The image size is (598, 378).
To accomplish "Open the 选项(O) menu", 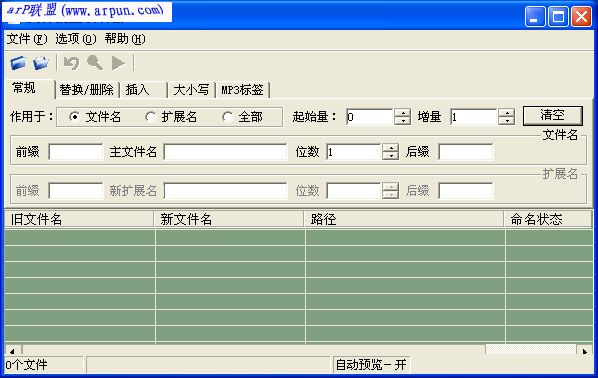I will coord(76,39).
